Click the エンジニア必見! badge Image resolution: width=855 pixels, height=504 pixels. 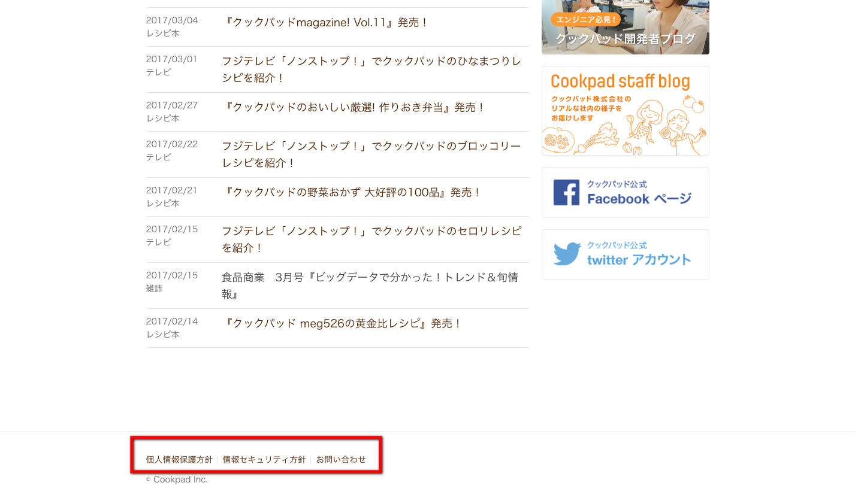587,20
